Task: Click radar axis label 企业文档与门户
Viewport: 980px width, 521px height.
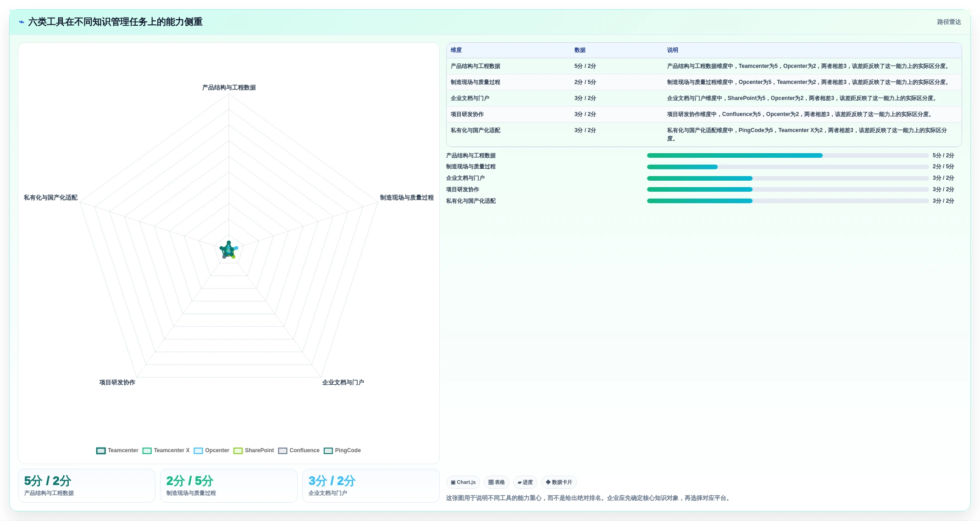Action: click(x=343, y=382)
